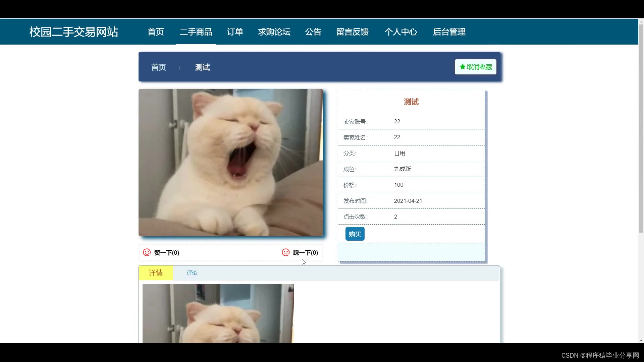Visit the 求购论坛 forum page
Screen dimensions: 644x362
pos(274,32)
